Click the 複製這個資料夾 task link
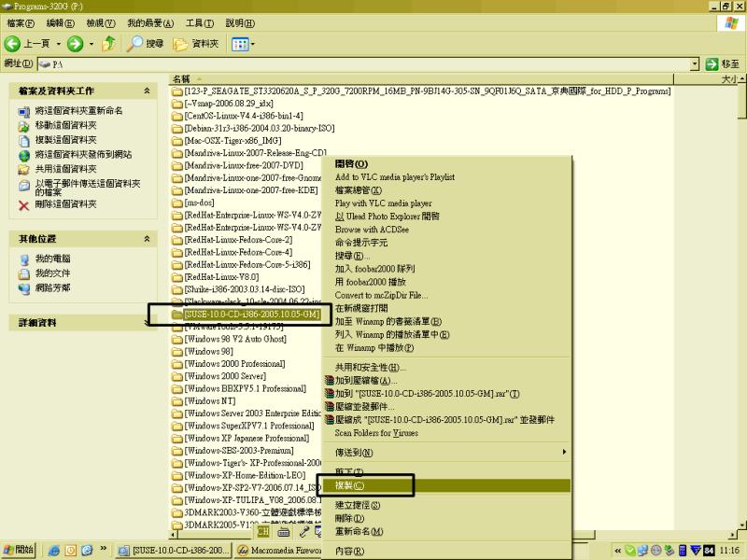Viewport: 747px width, 560px height. click(x=65, y=140)
